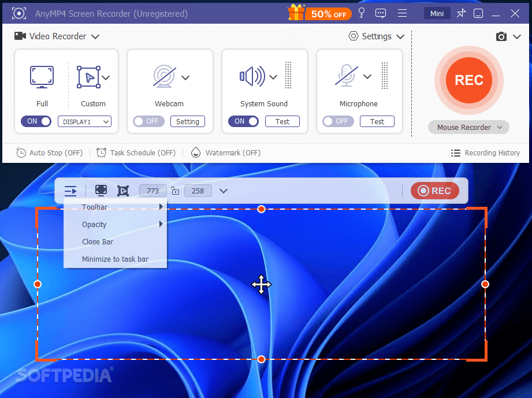The height and width of the screenshot is (398, 532).
Task: Open the Settings gear icon
Action: (354, 36)
